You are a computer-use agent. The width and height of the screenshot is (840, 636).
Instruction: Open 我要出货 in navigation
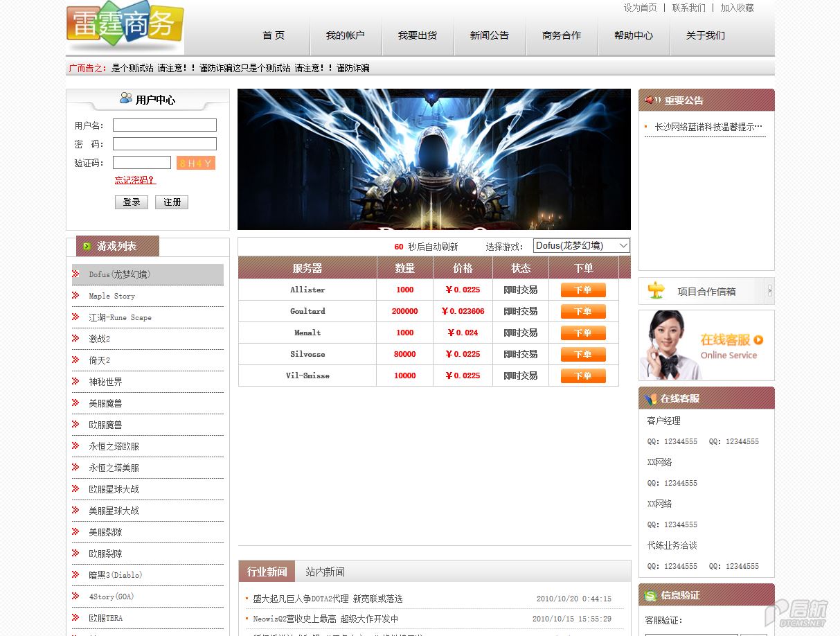click(418, 35)
